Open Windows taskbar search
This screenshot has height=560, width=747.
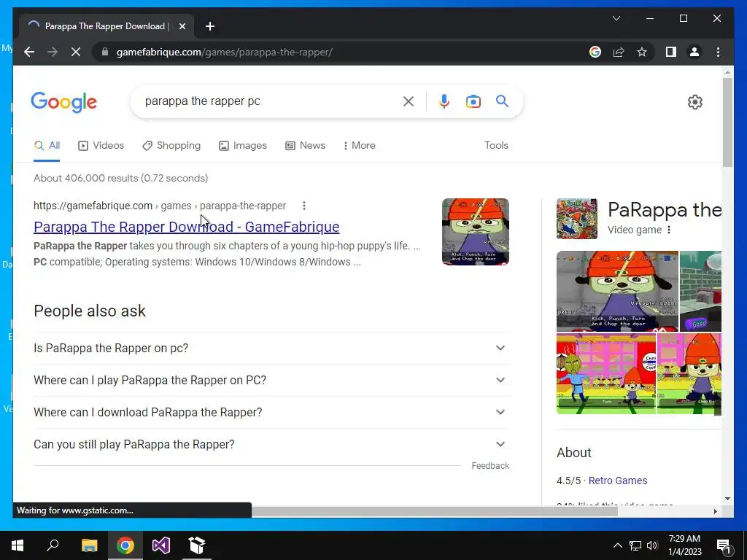[x=53, y=545]
